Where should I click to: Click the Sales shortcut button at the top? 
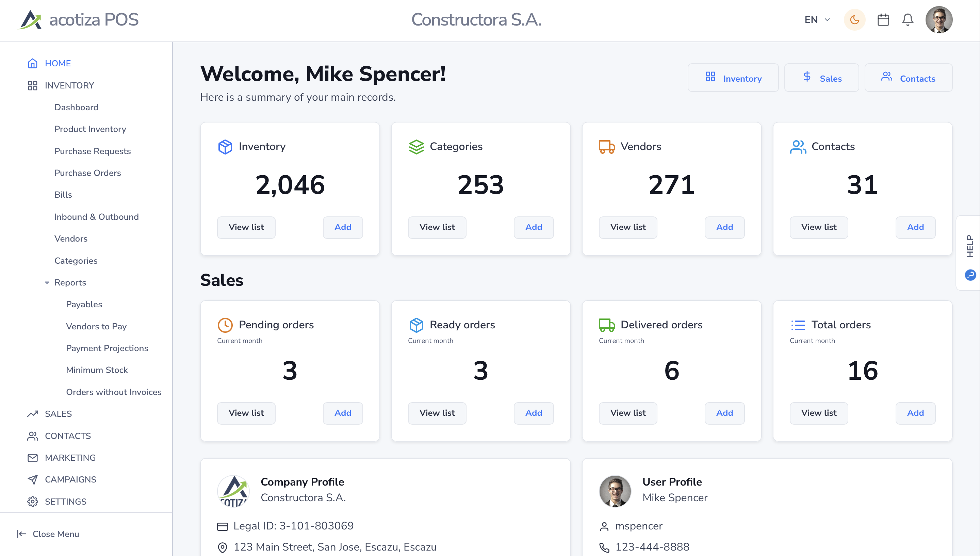[821, 78]
